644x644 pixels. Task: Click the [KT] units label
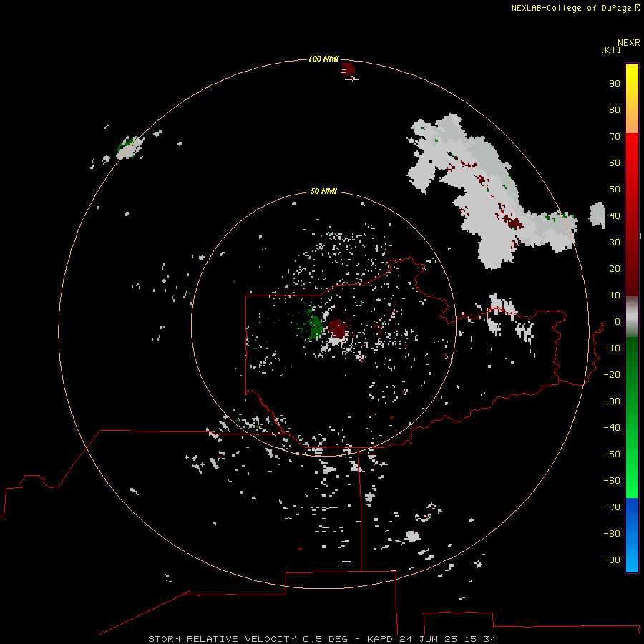point(611,49)
